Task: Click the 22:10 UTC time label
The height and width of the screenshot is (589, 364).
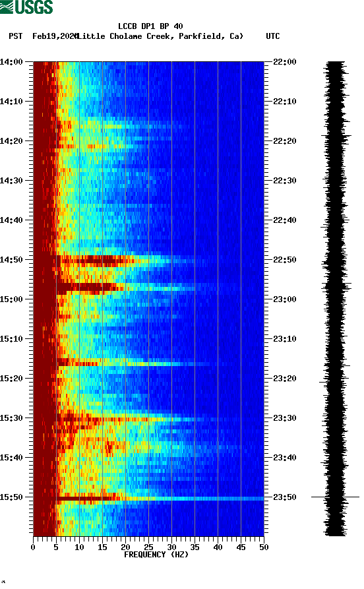Action: [285, 102]
